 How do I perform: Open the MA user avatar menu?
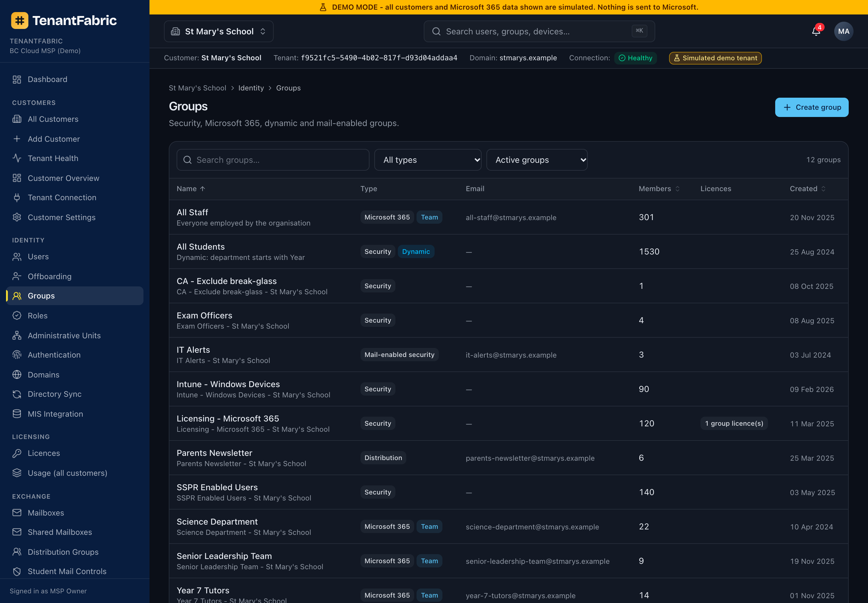pyautogui.click(x=844, y=31)
